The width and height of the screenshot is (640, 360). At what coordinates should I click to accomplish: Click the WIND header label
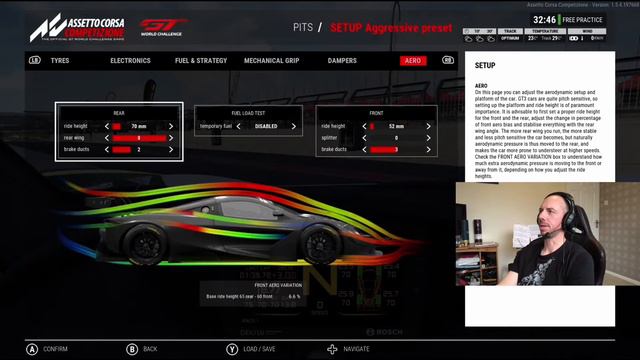tap(587, 31)
